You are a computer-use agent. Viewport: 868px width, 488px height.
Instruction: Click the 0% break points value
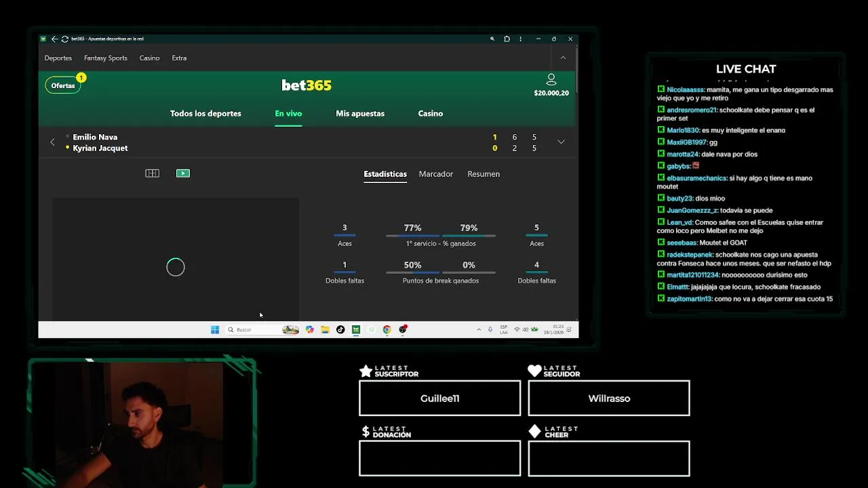(x=469, y=265)
